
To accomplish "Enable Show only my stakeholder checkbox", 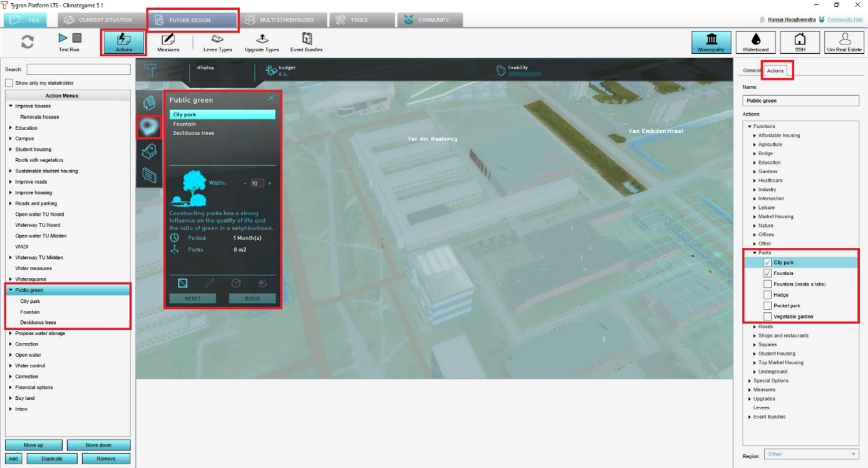I will (x=9, y=83).
